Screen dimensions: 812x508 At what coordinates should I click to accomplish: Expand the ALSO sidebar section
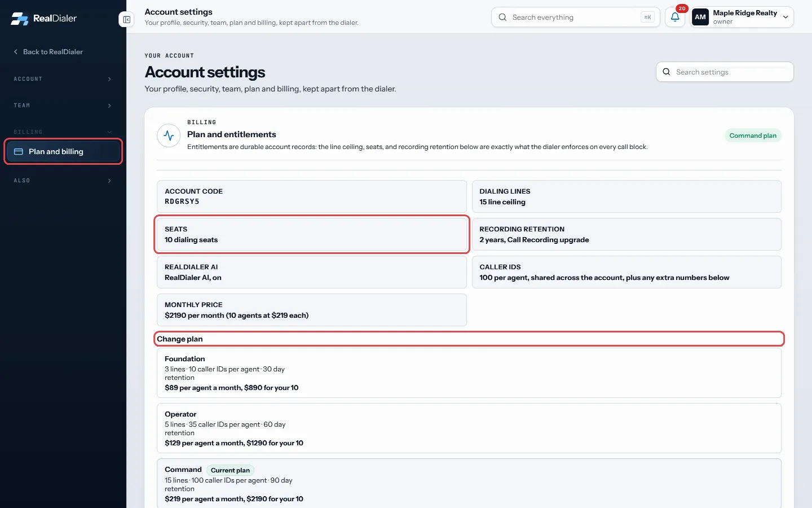pyautogui.click(x=63, y=181)
